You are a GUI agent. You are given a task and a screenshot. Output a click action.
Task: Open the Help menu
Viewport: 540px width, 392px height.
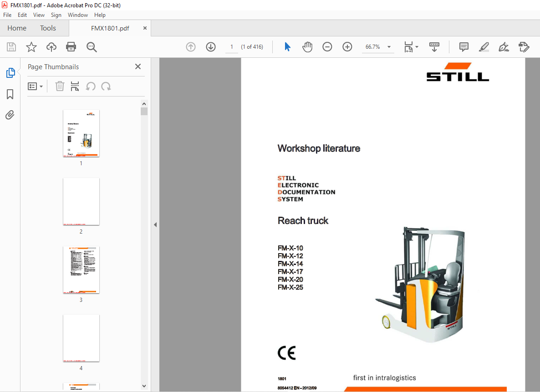pos(100,15)
